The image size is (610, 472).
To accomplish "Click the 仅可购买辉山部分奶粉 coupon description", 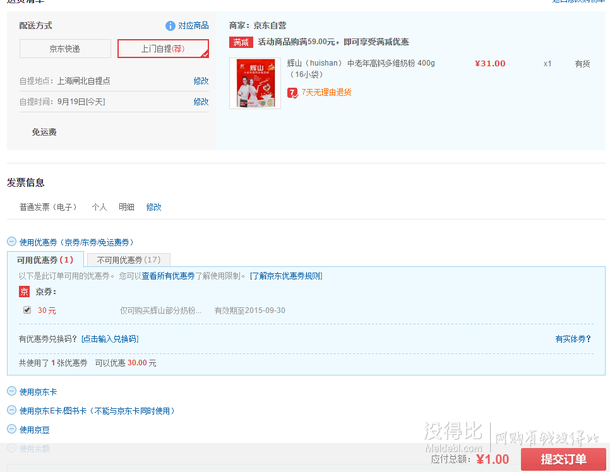I will pyautogui.click(x=161, y=311).
